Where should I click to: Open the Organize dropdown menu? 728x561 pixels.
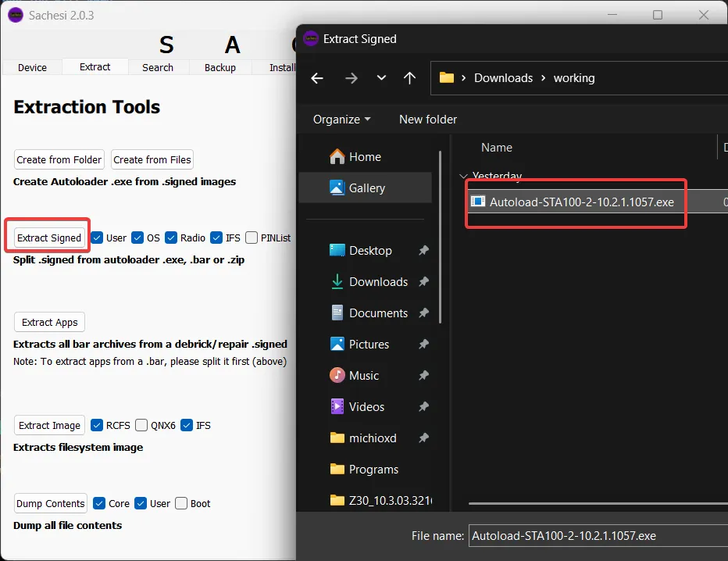(341, 119)
